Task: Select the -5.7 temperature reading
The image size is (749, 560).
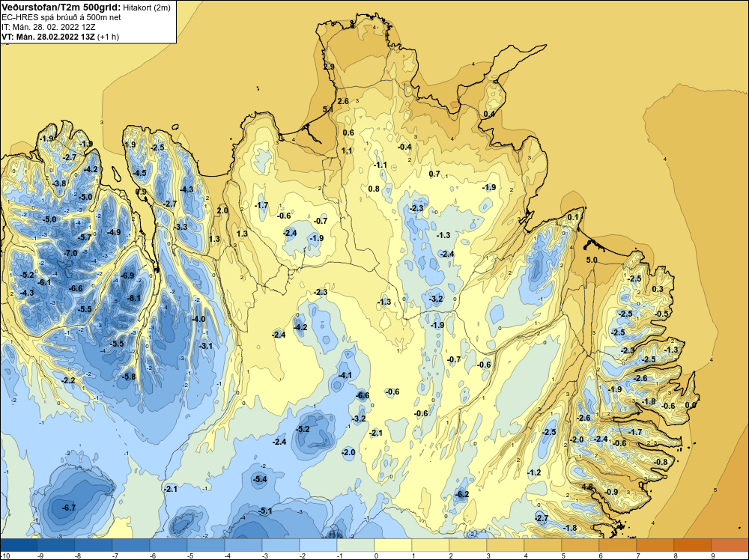Action: coord(85,237)
